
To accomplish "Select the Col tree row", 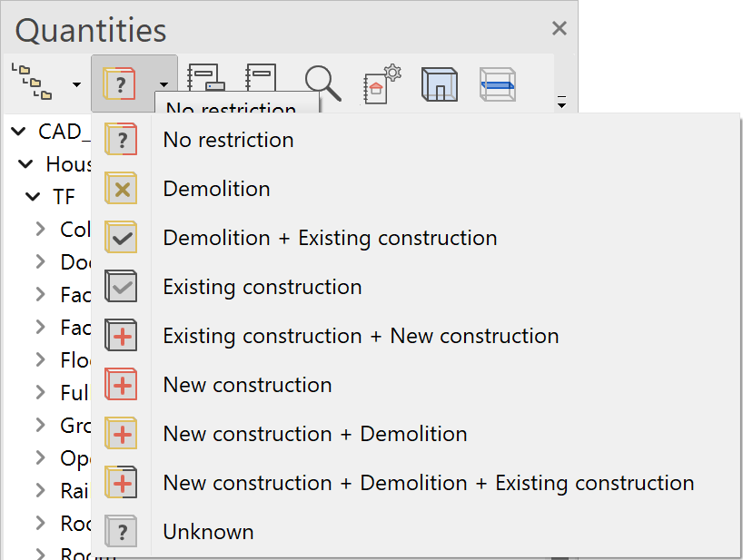I will tap(75, 230).
